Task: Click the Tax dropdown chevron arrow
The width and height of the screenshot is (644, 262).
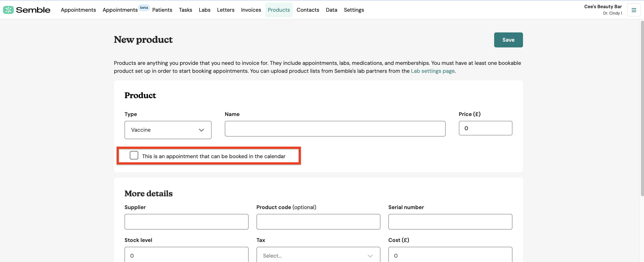Action: [x=370, y=256]
